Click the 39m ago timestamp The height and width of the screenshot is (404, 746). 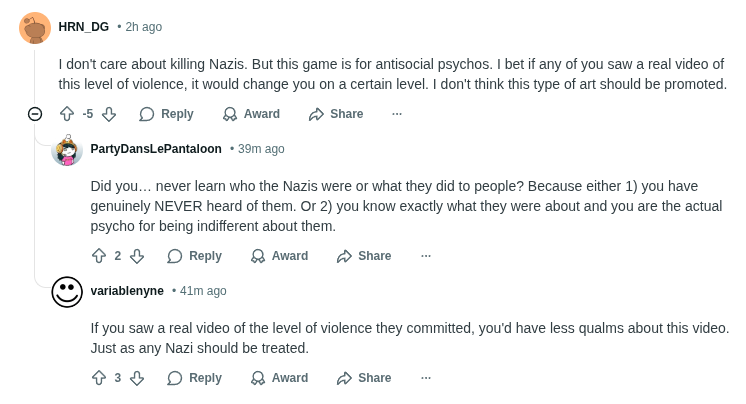261,149
